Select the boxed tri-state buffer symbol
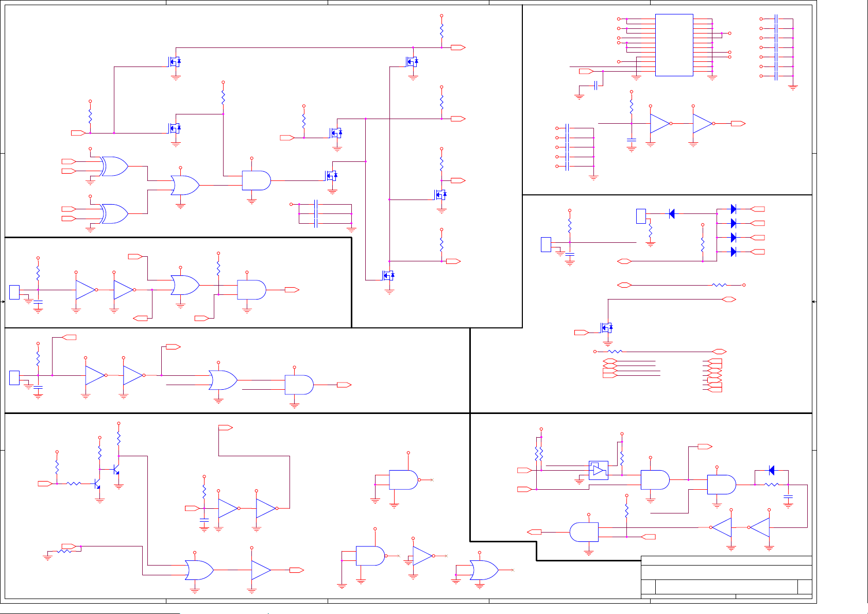 [598, 470]
